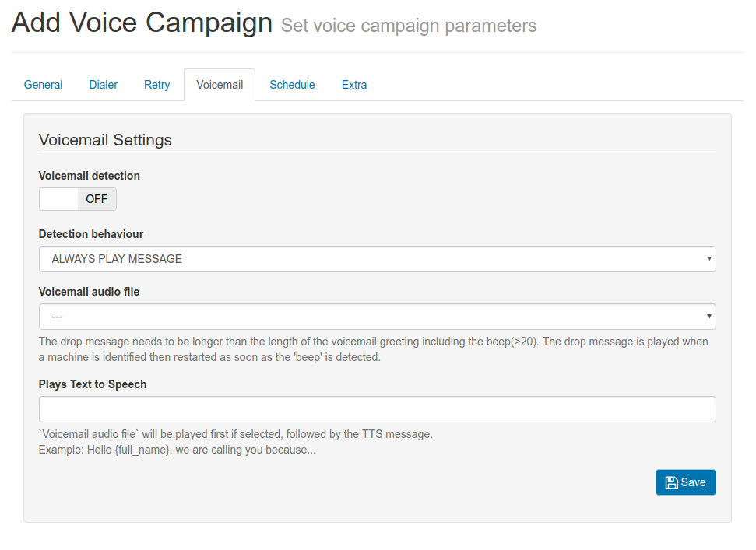Click the Voicemail audio file label
This screenshot has width=756, height=550.
pyautogui.click(x=89, y=292)
